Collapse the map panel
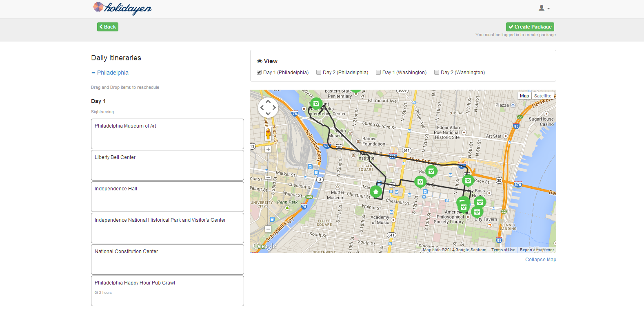Viewport: 644px width, 311px height. point(540,260)
